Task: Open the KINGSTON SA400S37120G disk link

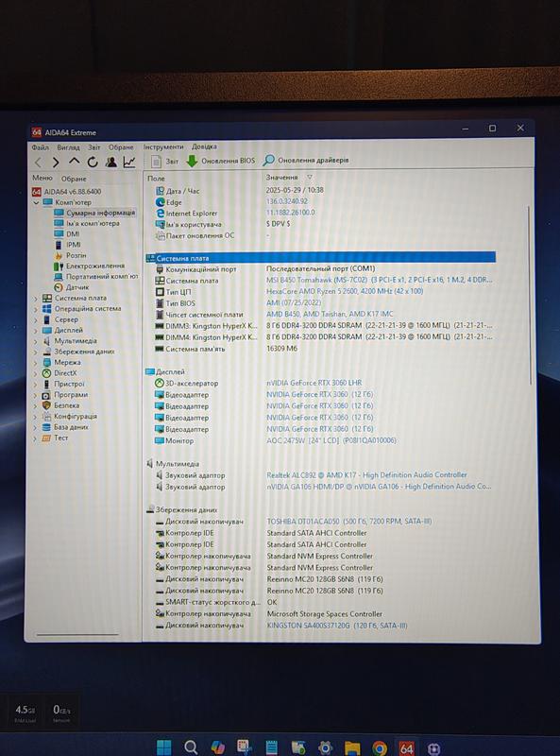Action: [x=337, y=626]
